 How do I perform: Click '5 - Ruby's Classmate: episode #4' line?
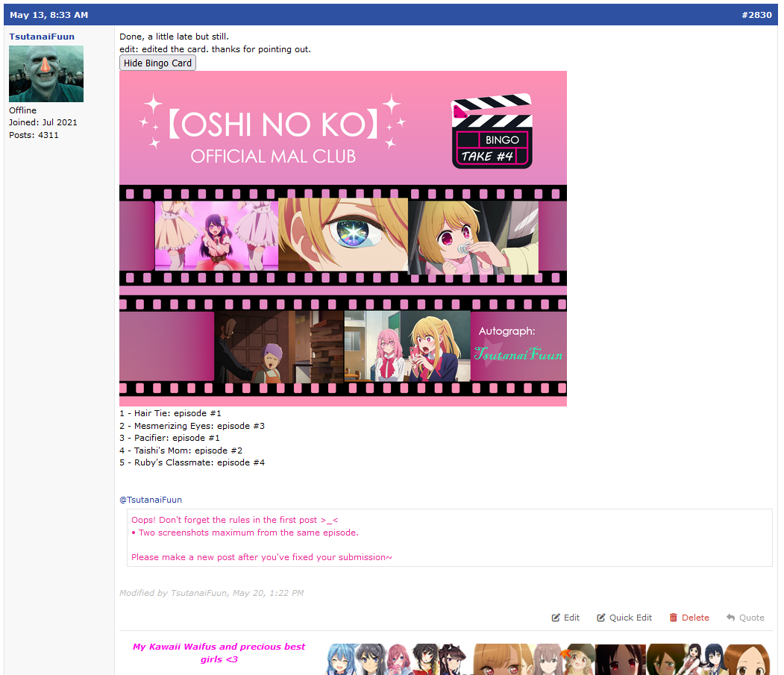point(192,462)
